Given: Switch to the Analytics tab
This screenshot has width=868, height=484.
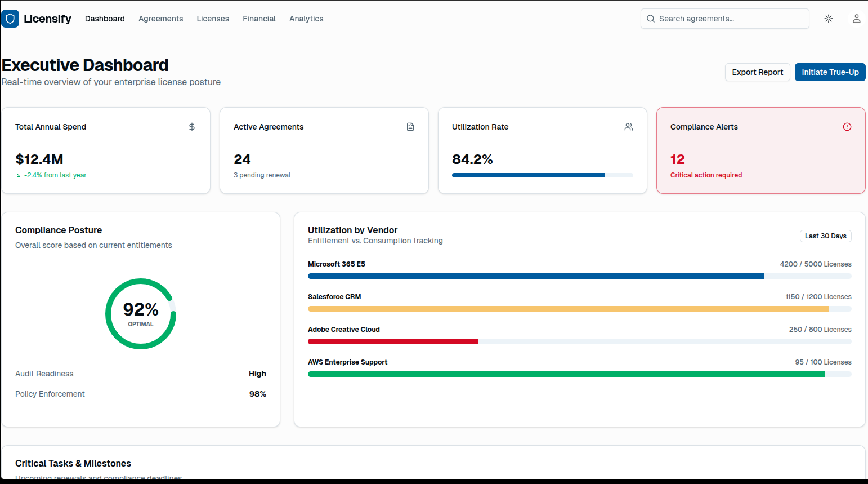Looking at the screenshot, I should click(306, 19).
